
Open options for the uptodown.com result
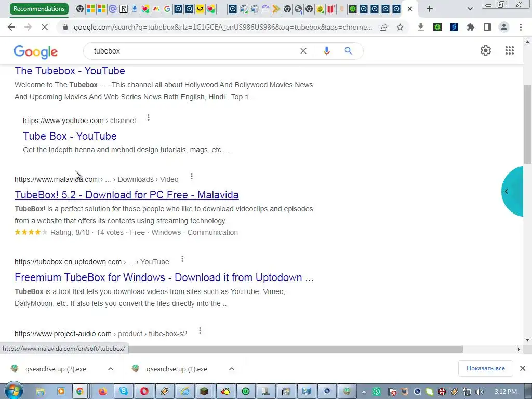(182, 259)
